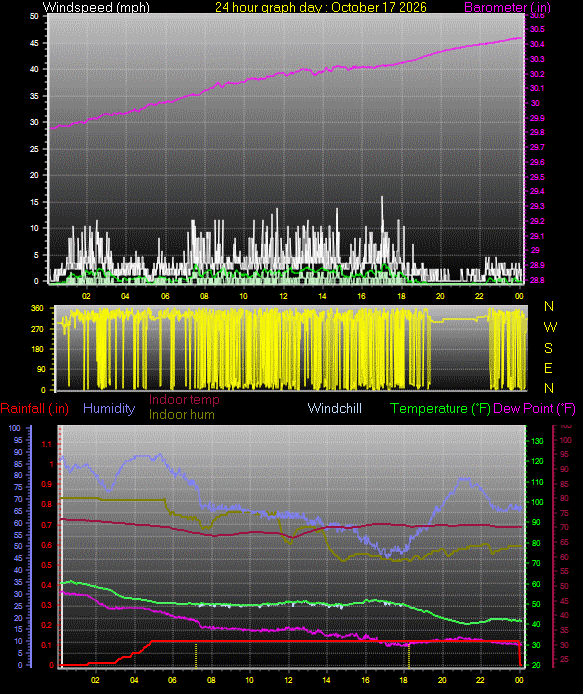Click the second yellow dotted sunset marker

point(409,655)
